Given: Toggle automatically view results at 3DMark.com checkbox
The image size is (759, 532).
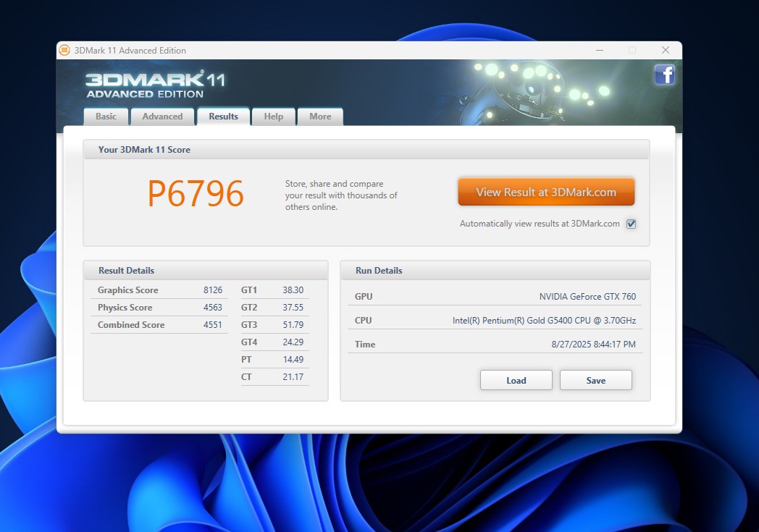Looking at the screenshot, I should (631, 224).
